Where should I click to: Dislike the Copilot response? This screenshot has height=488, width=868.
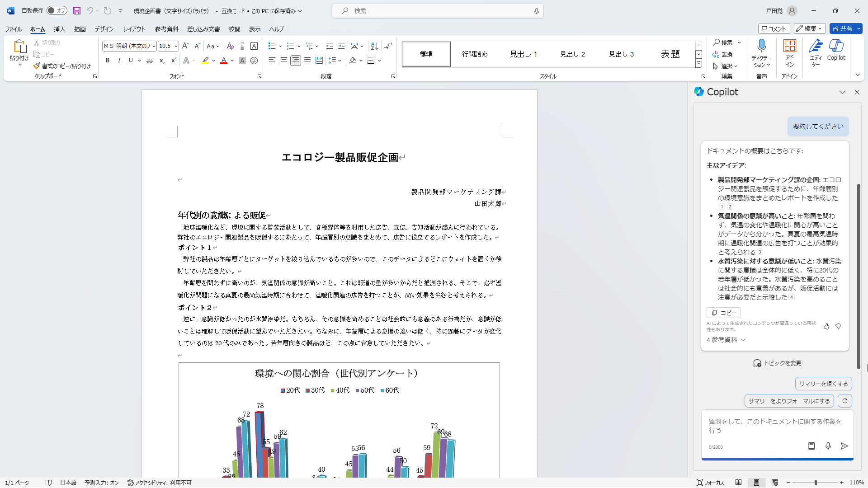tap(838, 326)
